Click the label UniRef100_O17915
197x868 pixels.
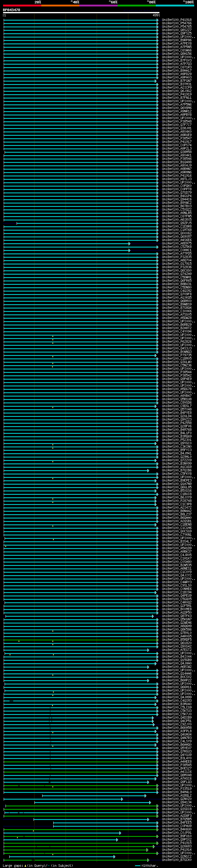pyautogui.click(x=177, y=264)
